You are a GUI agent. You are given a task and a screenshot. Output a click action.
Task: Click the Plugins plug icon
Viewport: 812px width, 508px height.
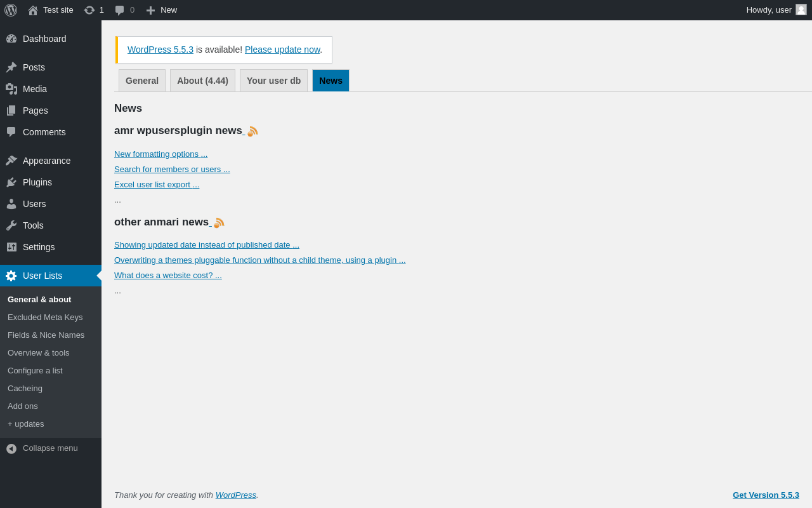click(11, 182)
